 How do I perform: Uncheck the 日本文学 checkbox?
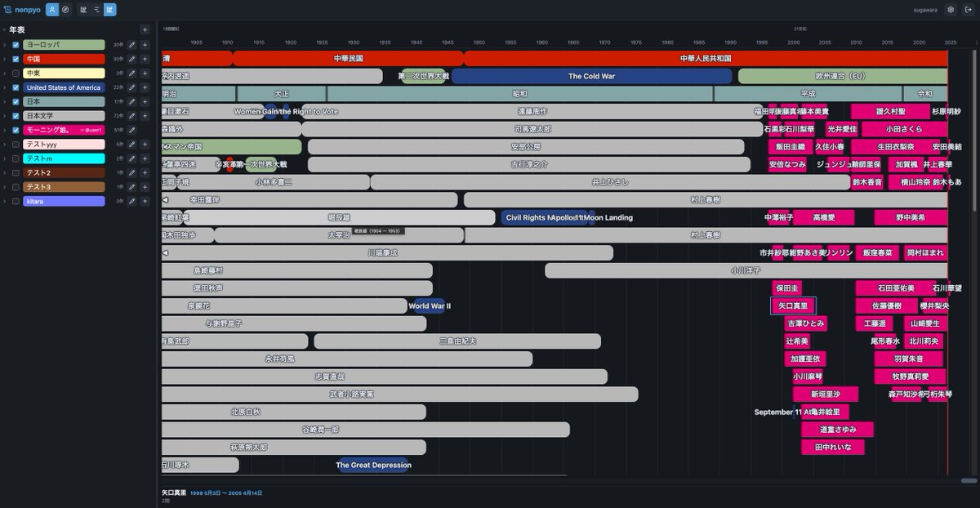(x=16, y=116)
